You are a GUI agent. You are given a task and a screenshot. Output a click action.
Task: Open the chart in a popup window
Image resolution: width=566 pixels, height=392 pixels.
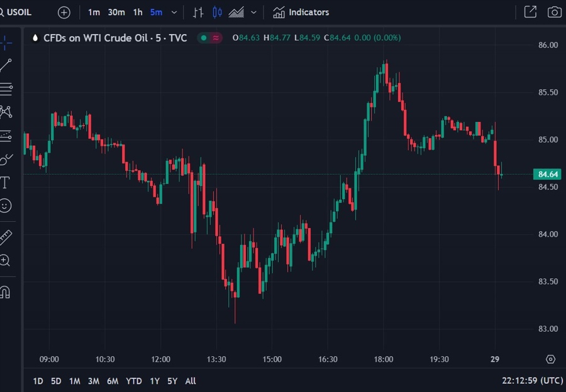pyautogui.click(x=530, y=13)
